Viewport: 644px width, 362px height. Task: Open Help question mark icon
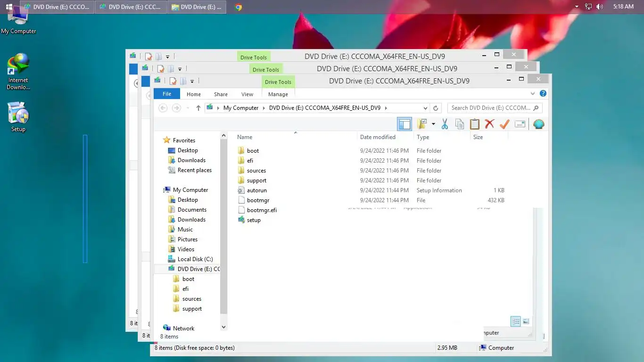click(x=543, y=94)
